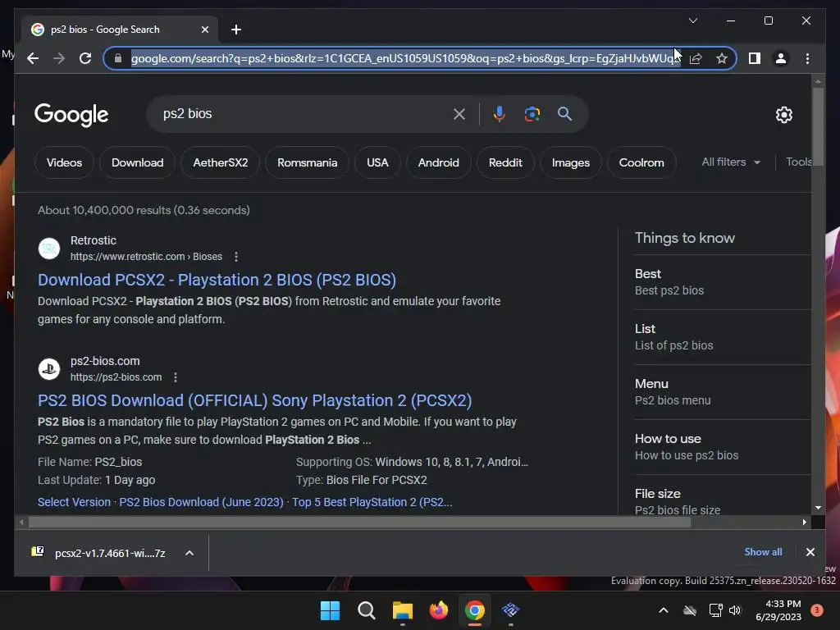Screen dimensions: 840x630
Task: Open the Chrome side panel
Action: tap(755, 58)
